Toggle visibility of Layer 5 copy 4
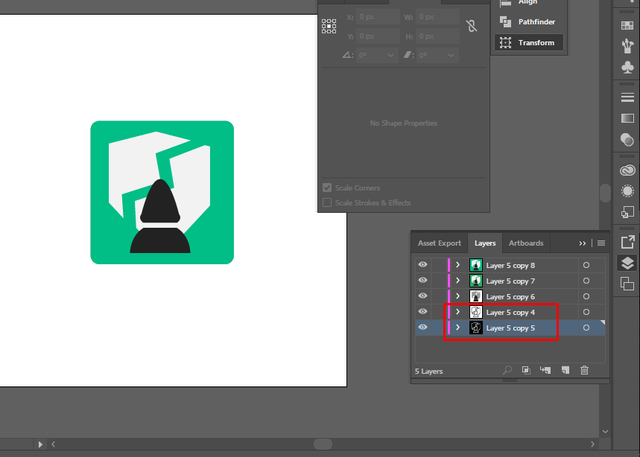Viewport: 640px width, 457px height. tap(423, 313)
